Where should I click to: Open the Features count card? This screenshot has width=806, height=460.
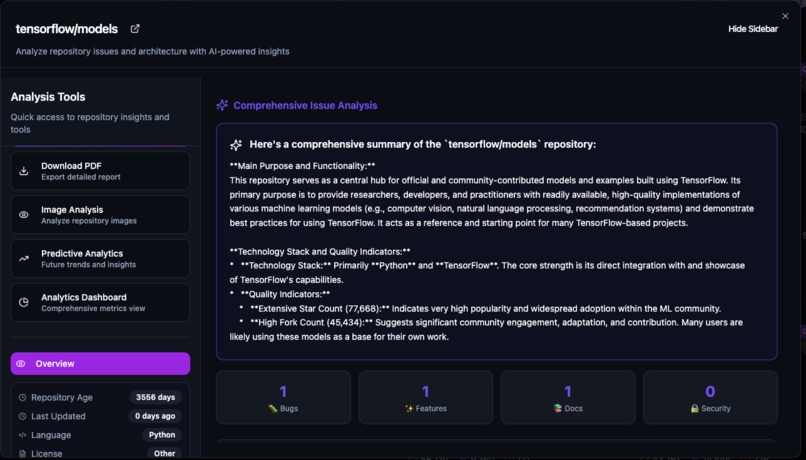click(426, 397)
